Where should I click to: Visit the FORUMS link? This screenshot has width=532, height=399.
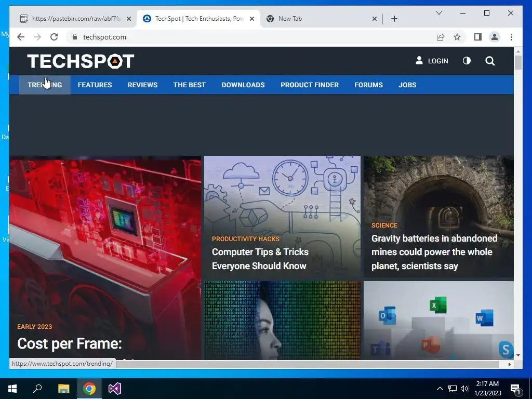(x=368, y=85)
